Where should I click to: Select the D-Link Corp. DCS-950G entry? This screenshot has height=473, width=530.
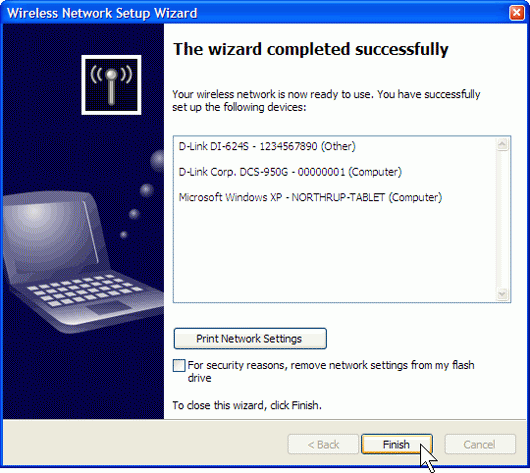coord(290,172)
